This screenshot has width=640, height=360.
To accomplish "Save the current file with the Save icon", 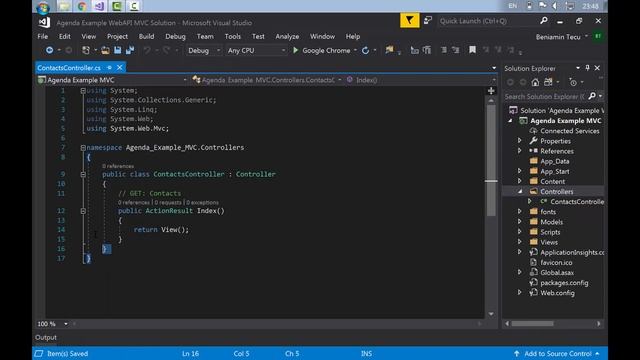I will (118, 50).
